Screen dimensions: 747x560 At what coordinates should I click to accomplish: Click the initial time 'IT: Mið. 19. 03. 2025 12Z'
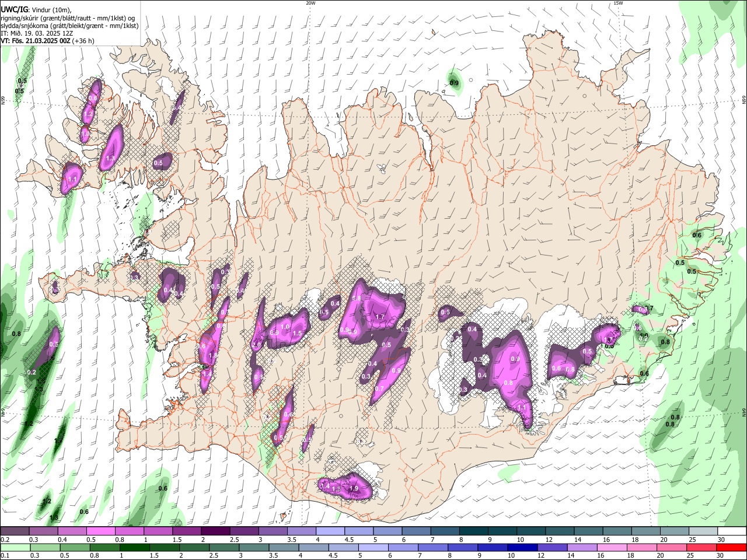pos(37,33)
